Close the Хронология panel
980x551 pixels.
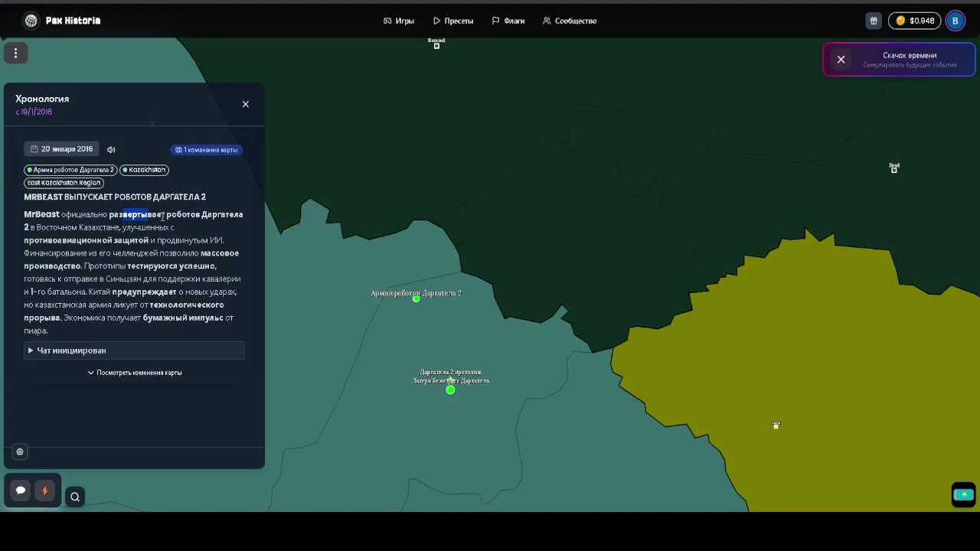[246, 104]
